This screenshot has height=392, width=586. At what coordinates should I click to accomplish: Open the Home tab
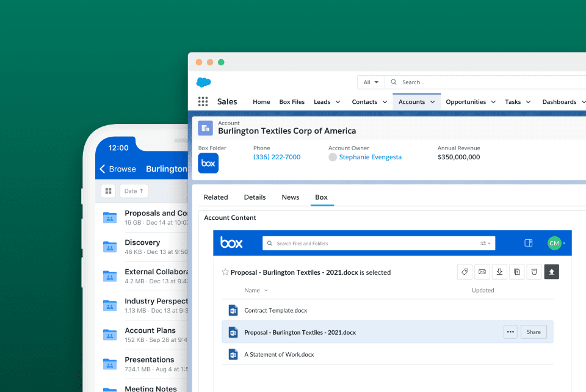(x=261, y=102)
